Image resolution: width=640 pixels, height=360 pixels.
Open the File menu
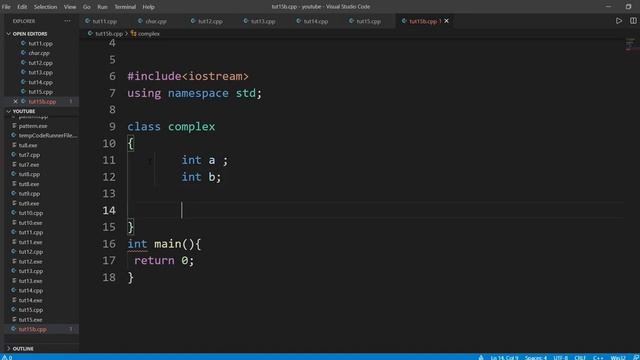pyautogui.click(x=6, y=7)
